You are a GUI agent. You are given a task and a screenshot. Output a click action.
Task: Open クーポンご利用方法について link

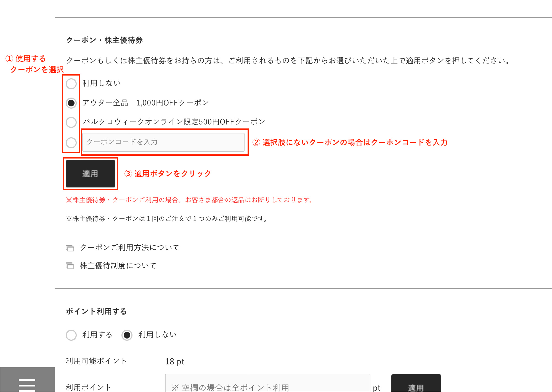pos(129,248)
